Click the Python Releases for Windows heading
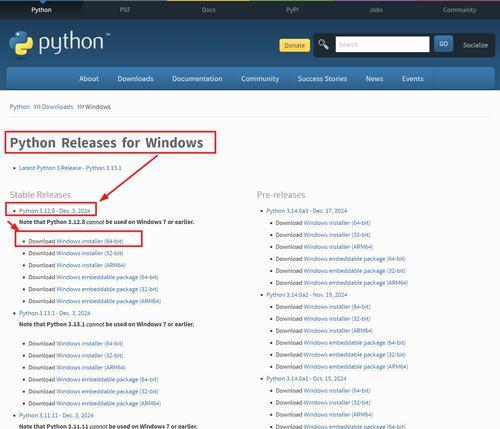 pos(107,143)
